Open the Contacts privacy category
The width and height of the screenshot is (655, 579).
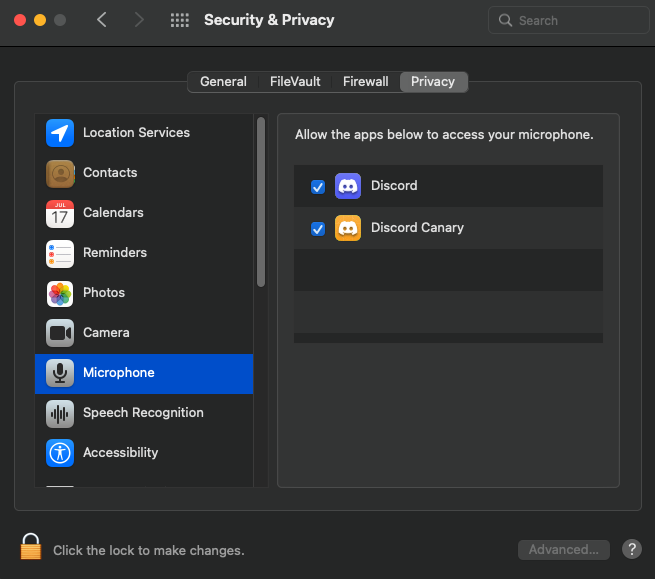click(144, 173)
